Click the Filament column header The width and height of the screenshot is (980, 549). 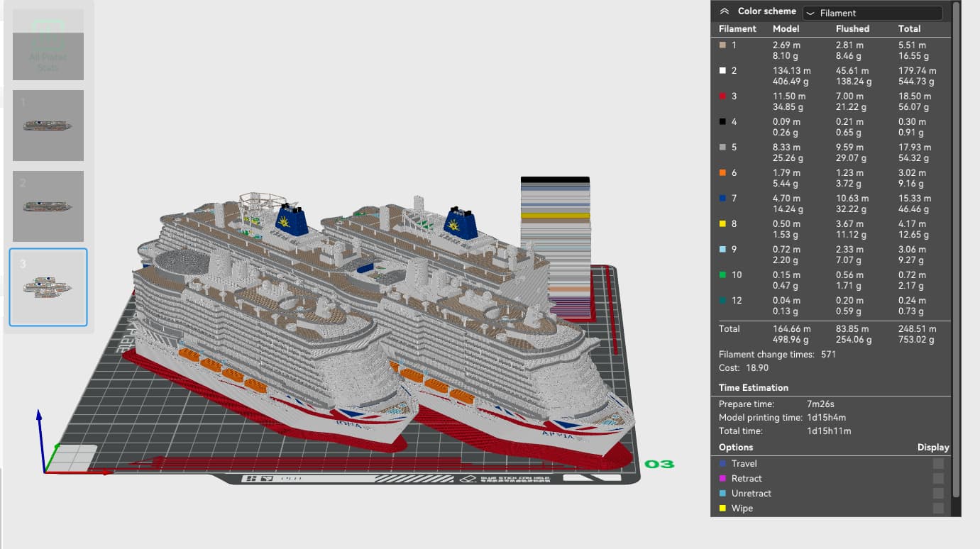tap(737, 28)
